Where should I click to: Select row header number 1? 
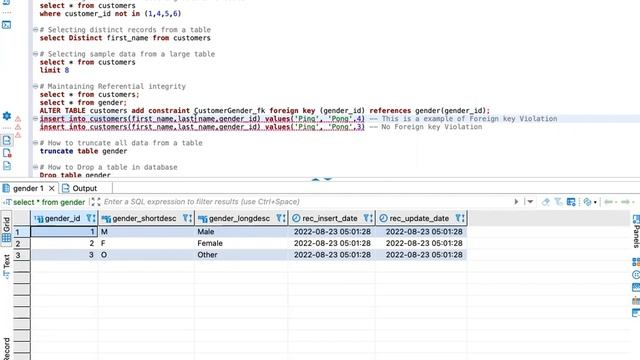(22, 232)
